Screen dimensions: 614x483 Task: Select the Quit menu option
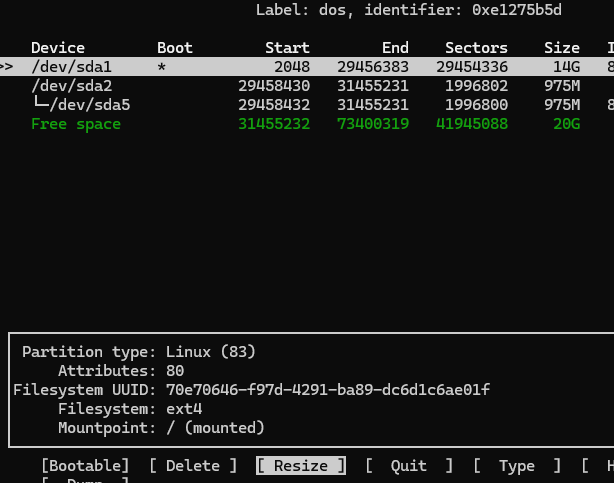point(409,466)
